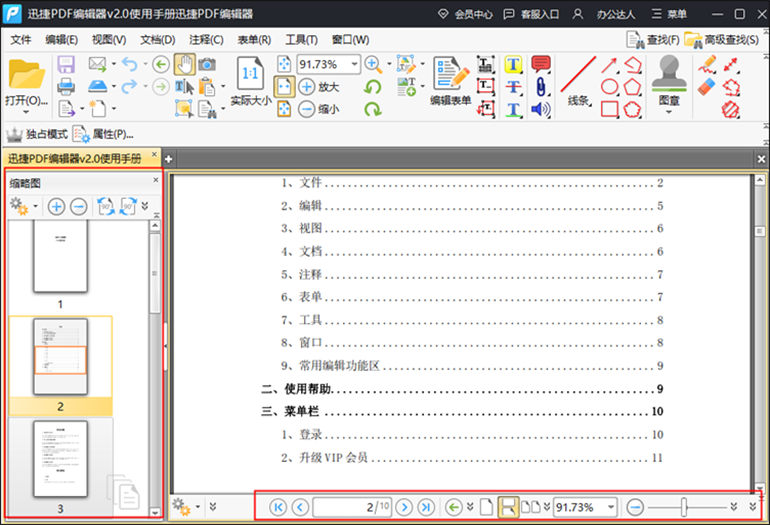Shrink thumbnails with minus icon
The image size is (770, 525).
[x=79, y=206]
